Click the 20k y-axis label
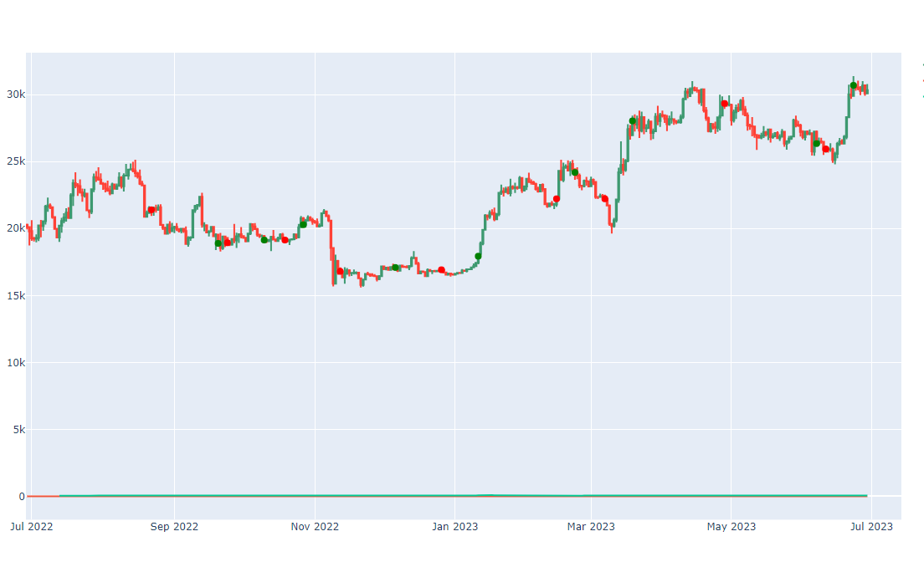924x562 pixels. 16,228
